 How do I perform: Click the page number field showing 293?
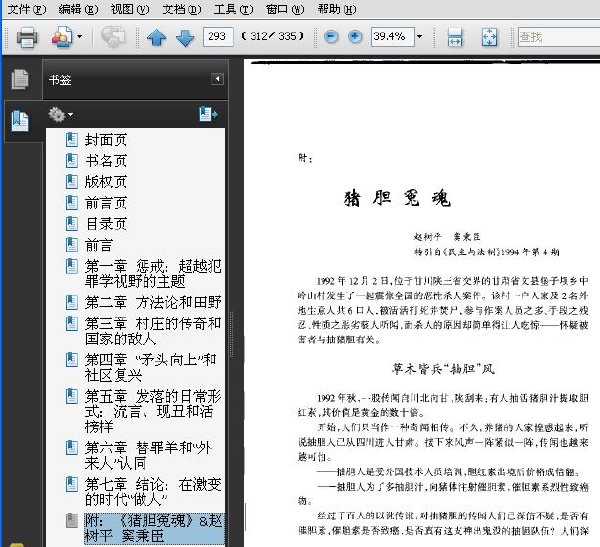coord(218,37)
